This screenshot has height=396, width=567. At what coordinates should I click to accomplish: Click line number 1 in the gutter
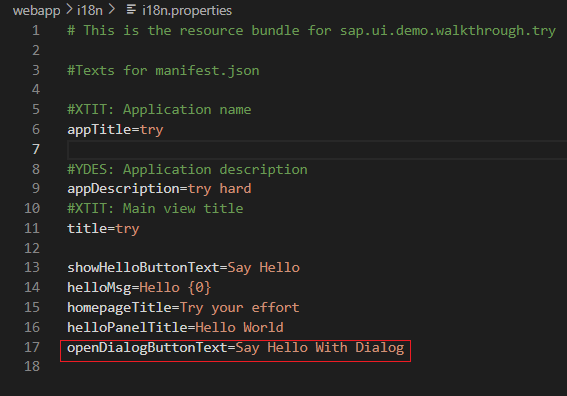(x=36, y=30)
